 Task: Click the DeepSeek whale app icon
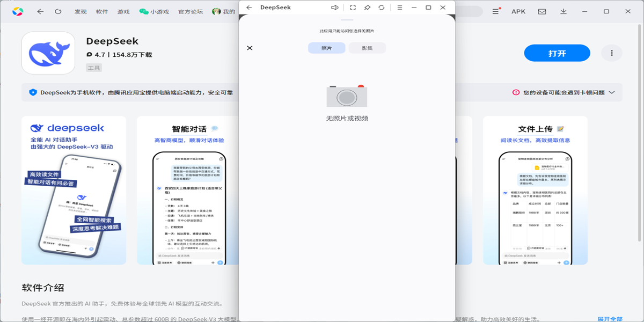(48, 53)
